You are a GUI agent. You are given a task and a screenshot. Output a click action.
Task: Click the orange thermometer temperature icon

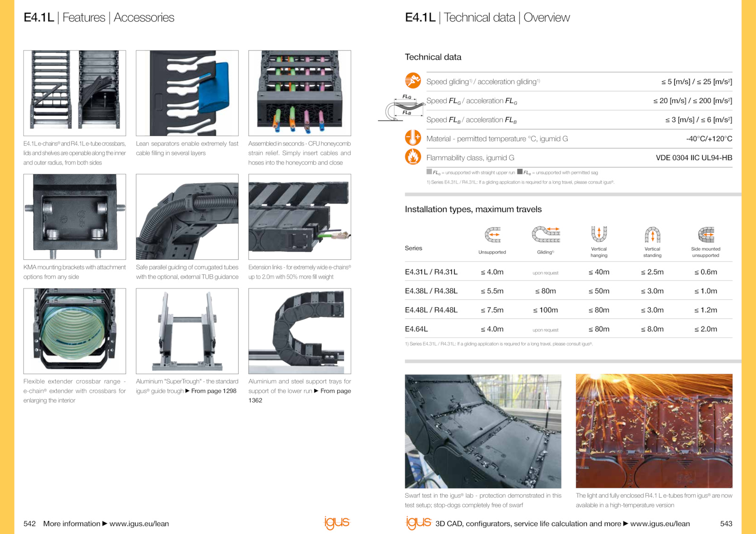(x=413, y=137)
